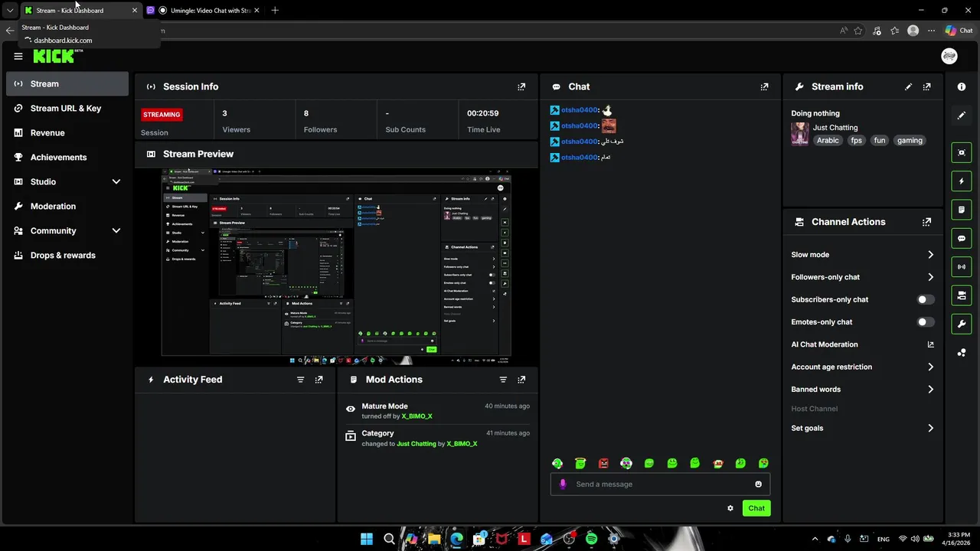
Task: Select Stream in the sidebar
Action: click(x=67, y=84)
